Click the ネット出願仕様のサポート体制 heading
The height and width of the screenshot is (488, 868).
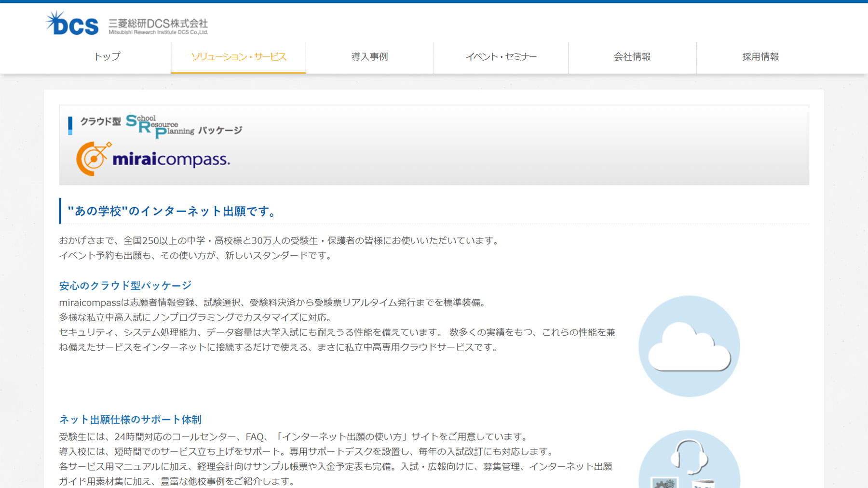(x=130, y=420)
